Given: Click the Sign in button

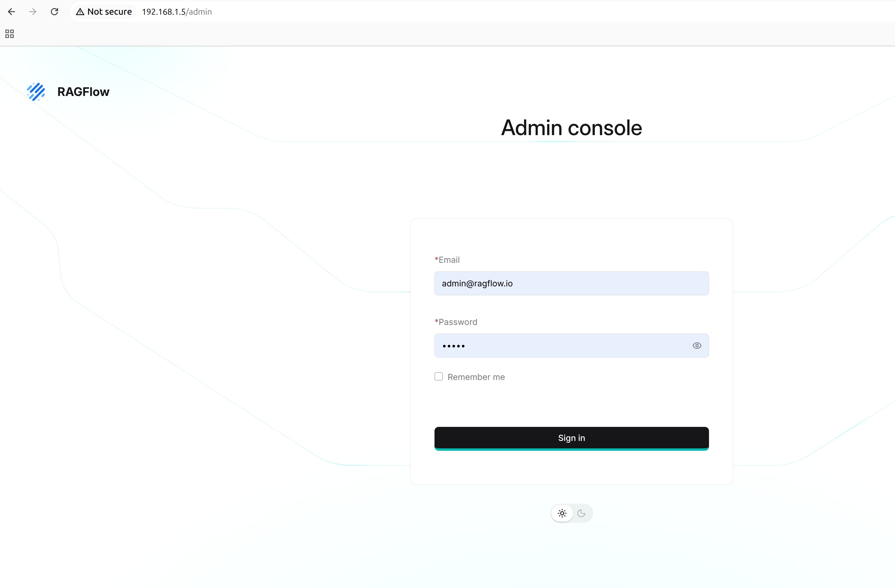Looking at the screenshot, I should (571, 438).
